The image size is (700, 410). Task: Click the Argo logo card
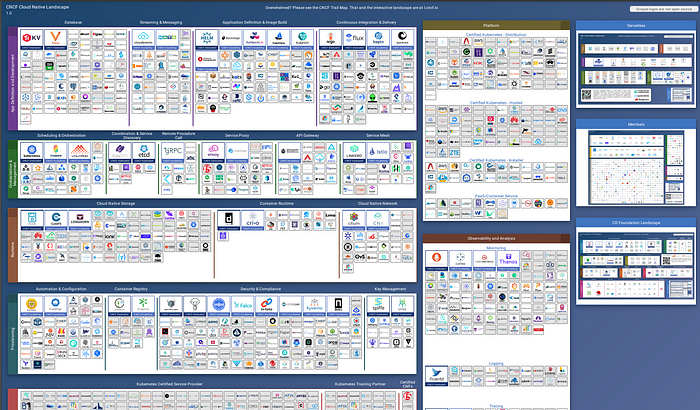point(330,39)
